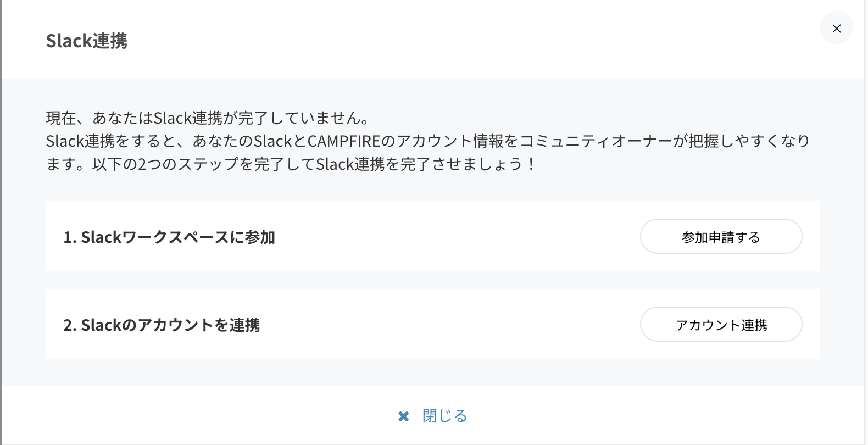Click the number 1. of the first step
This screenshot has height=445, width=868.
[70, 237]
